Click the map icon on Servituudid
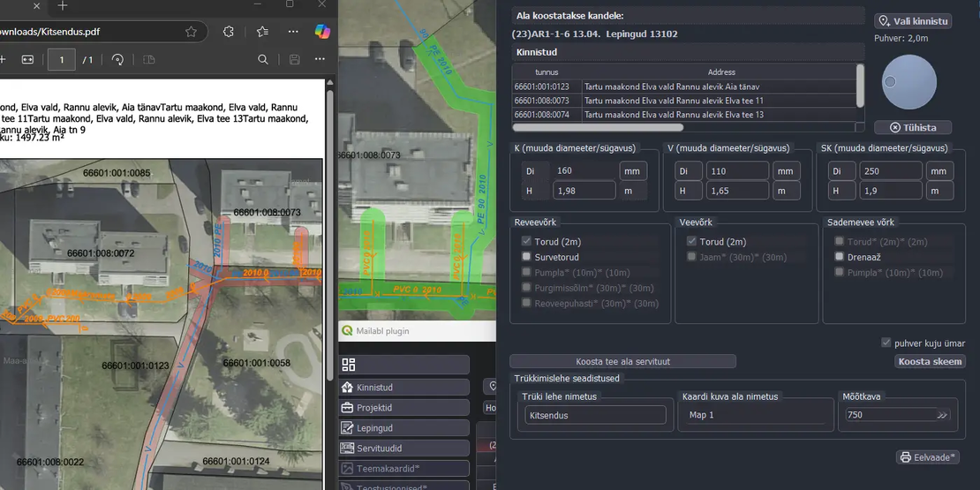 348,449
